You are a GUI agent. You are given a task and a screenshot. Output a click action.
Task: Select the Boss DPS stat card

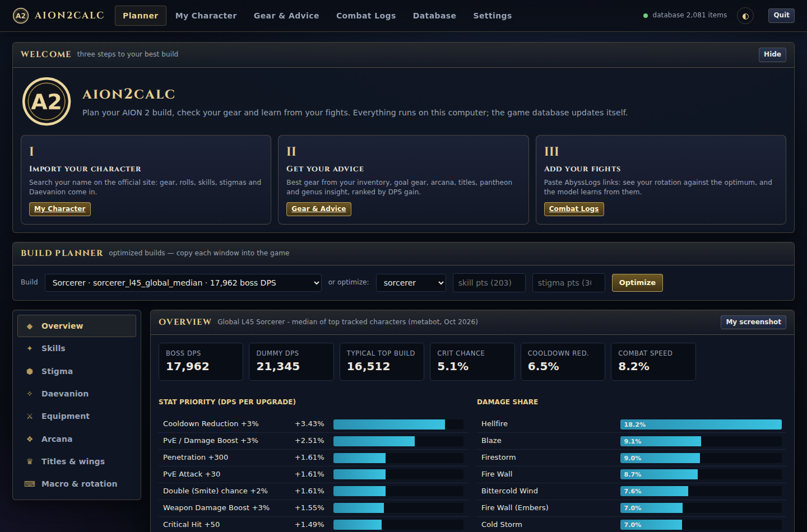click(x=201, y=362)
